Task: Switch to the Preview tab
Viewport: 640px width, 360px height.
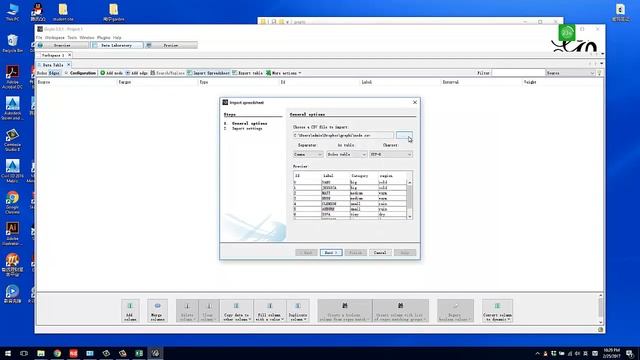Action: pos(171,45)
